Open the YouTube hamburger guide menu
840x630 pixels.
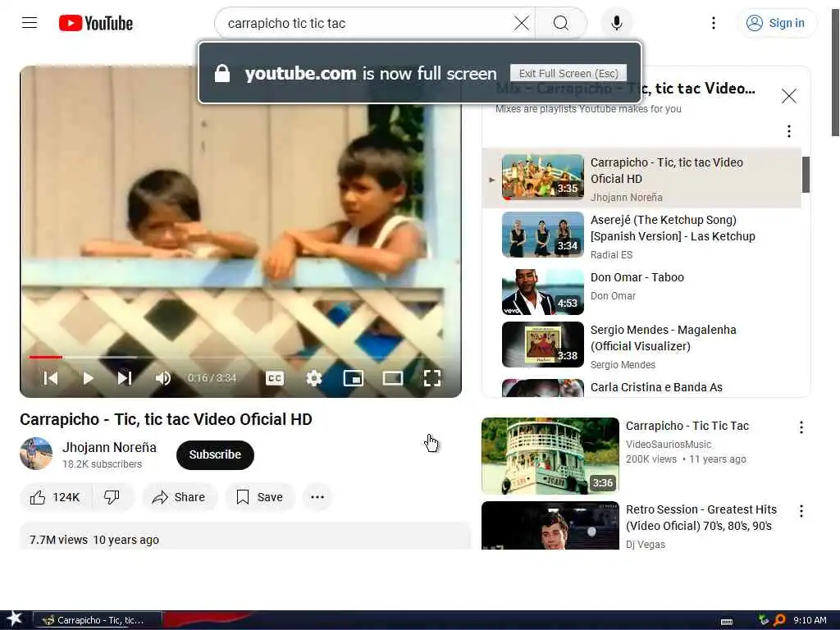[30, 23]
